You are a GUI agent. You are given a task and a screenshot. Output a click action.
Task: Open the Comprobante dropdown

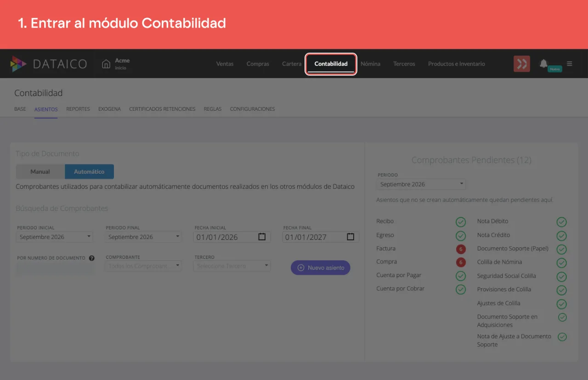pos(143,266)
